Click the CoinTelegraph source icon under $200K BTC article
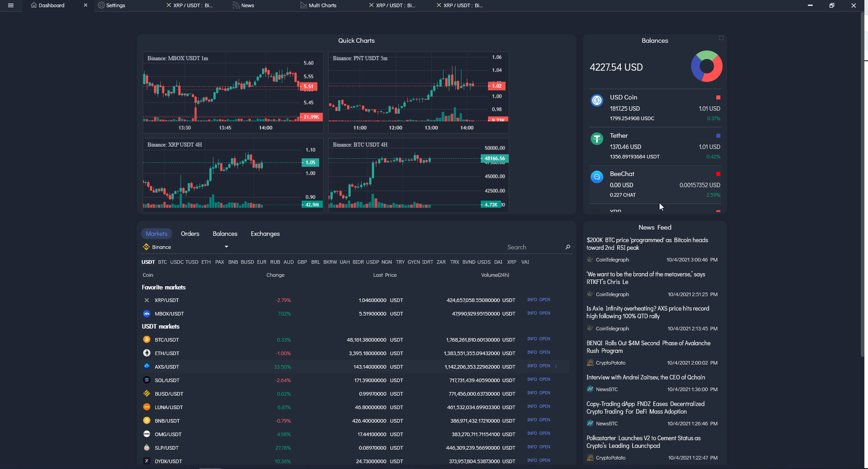This screenshot has width=868, height=469. [x=590, y=260]
